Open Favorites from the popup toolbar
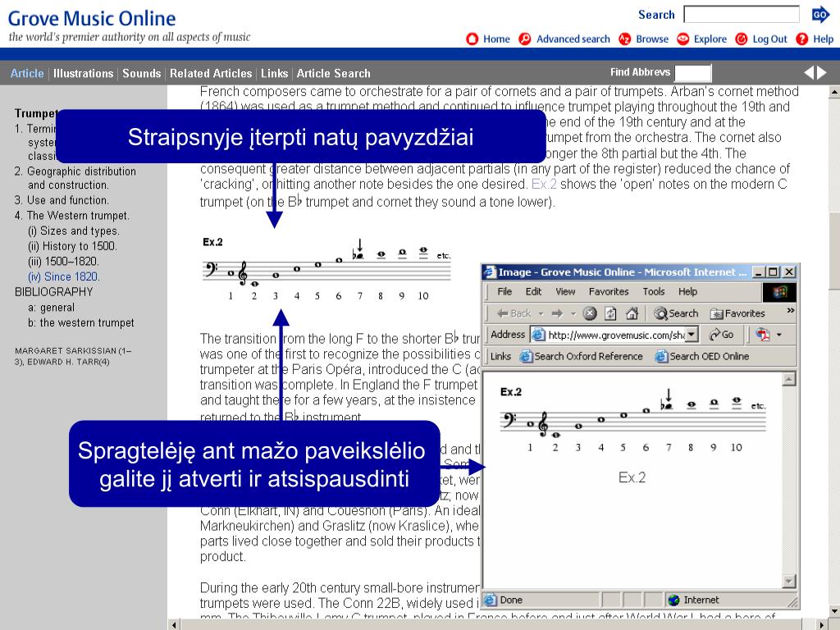The width and height of the screenshot is (840, 630). [x=737, y=313]
